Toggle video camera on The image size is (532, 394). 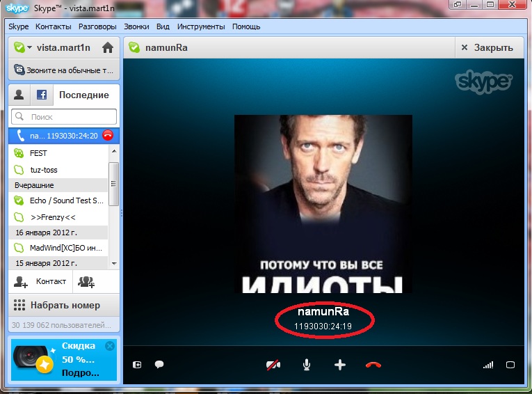coord(273,365)
